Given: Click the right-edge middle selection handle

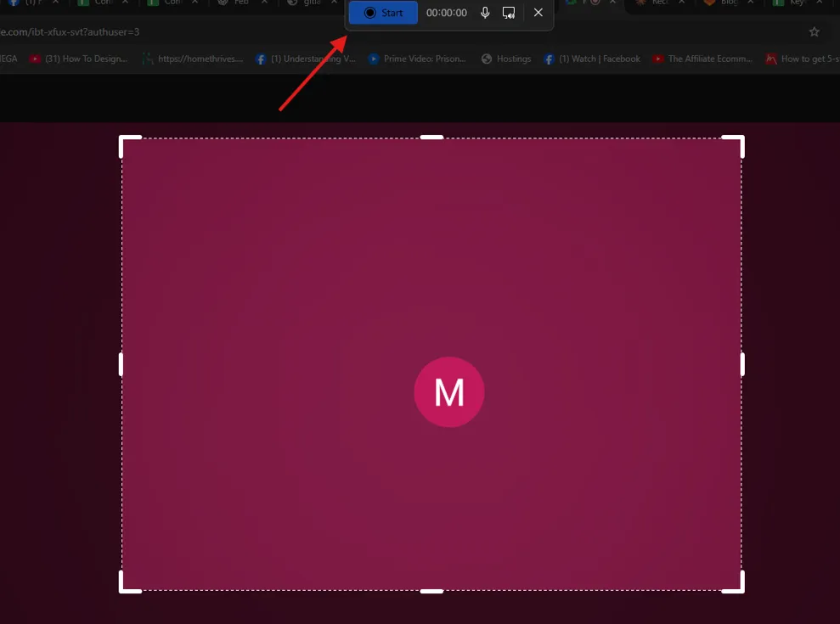Looking at the screenshot, I should pyautogui.click(x=742, y=364).
